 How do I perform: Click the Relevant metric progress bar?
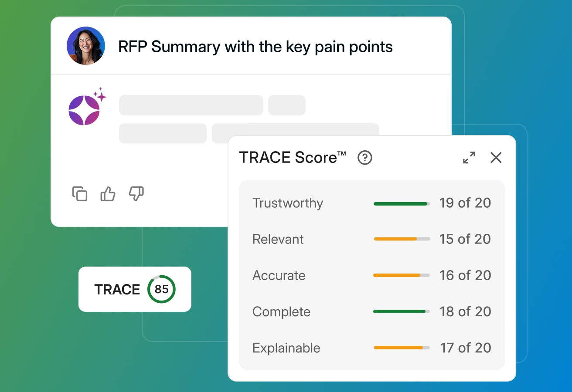click(401, 239)
